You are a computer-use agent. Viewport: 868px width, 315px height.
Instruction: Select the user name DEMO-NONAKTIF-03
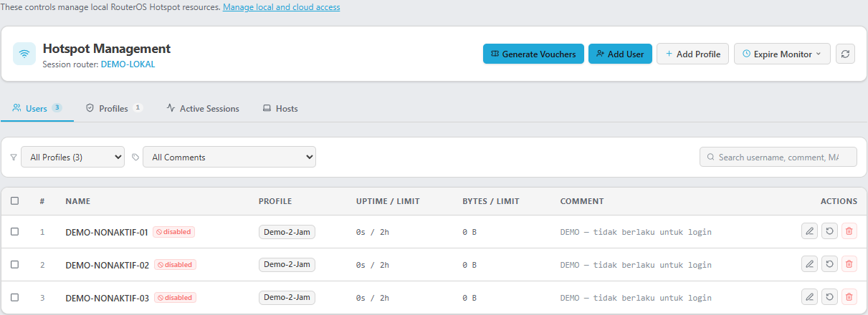(x=108, y=298)
